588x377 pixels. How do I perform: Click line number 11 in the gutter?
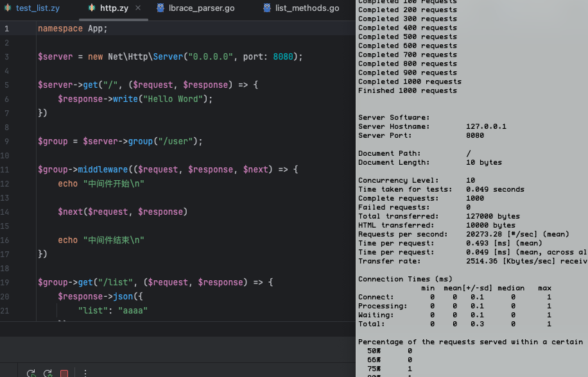6,170
